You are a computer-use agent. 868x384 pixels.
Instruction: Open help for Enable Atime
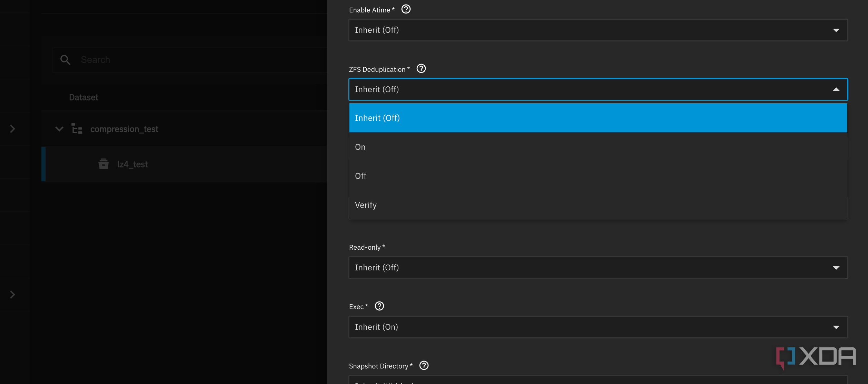point(406,9)
